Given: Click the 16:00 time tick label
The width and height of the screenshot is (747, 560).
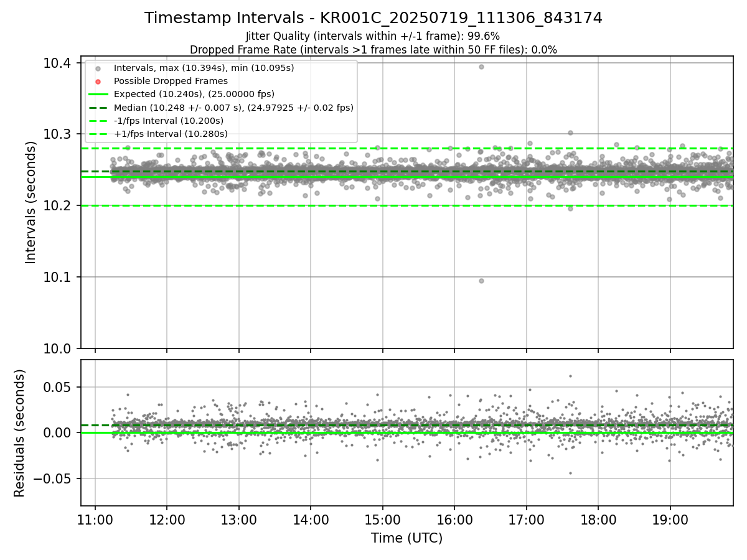Looking at the screenshot, I should coord(454,520).
